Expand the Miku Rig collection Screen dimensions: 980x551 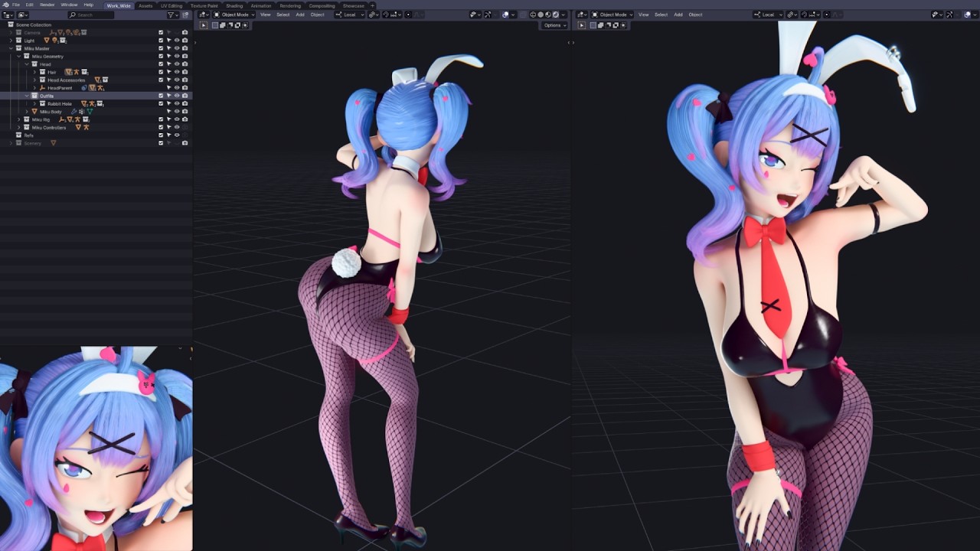click(x=18, y=119)
